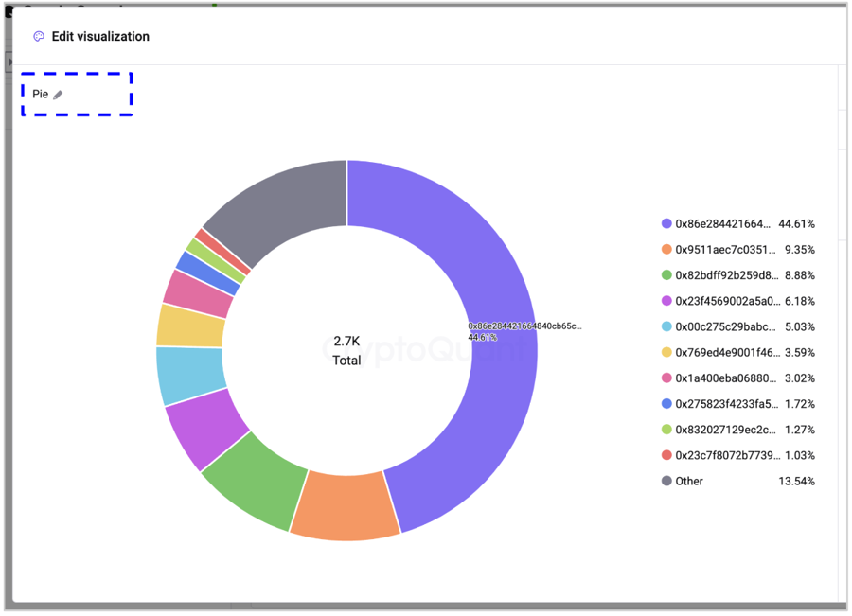
Task: Click the Pie chart title text
Action: pyautogui.click(x=41, y=95)
